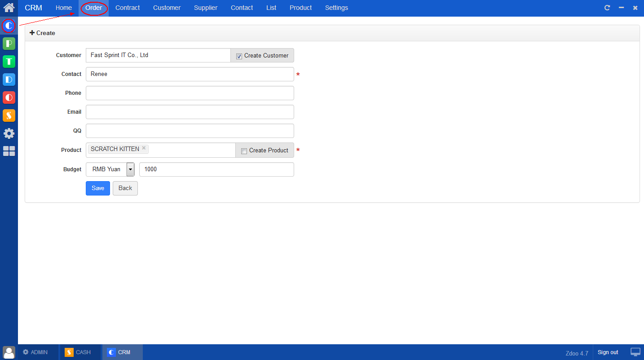
Task: Open the home icon in the sidebar
Action: pos(9,8)
